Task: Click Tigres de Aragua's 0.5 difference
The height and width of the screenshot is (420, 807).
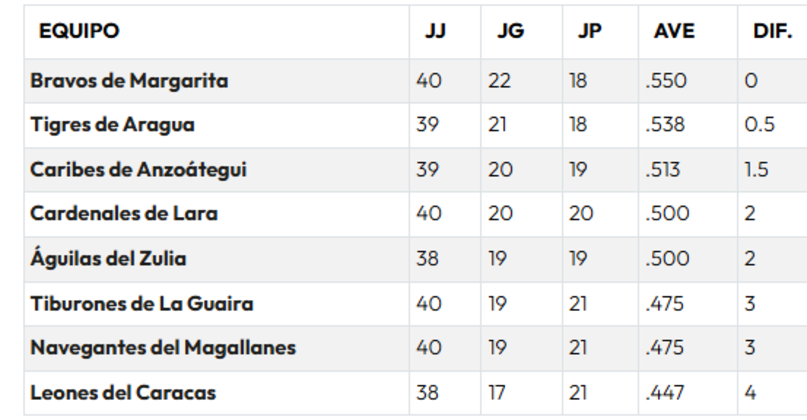Action: click(759, 125)
